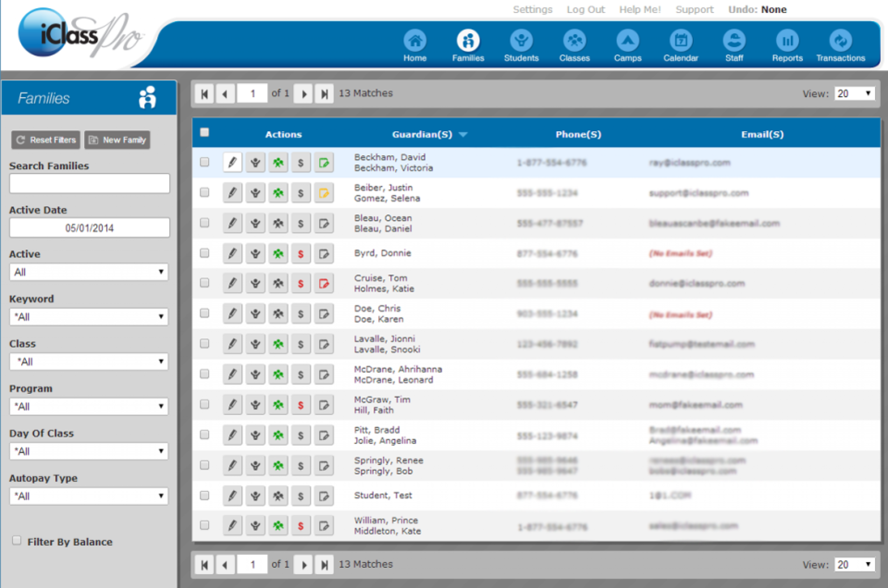Open the red ledger icon for Byrd, Donnie
The height and width of the screenshot is (588, 888).
tap(300, 253)
